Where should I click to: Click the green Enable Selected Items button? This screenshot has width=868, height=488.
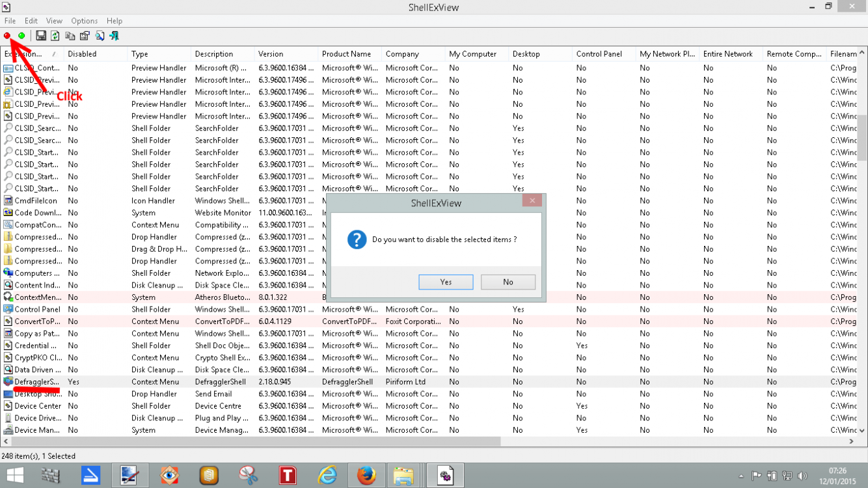click(21, 36)
